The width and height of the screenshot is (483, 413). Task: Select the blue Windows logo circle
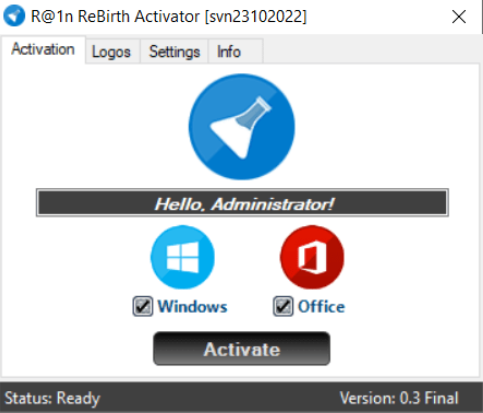[x=182, y=257]
